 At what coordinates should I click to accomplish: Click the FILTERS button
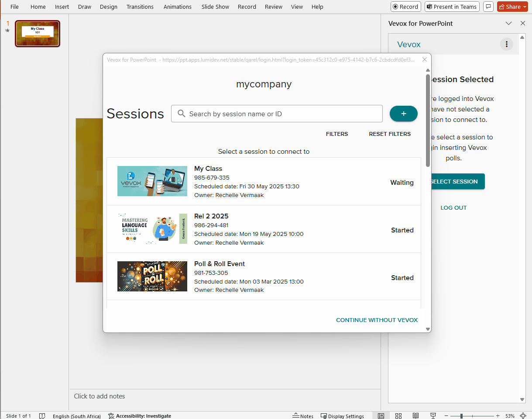[337, 134]
